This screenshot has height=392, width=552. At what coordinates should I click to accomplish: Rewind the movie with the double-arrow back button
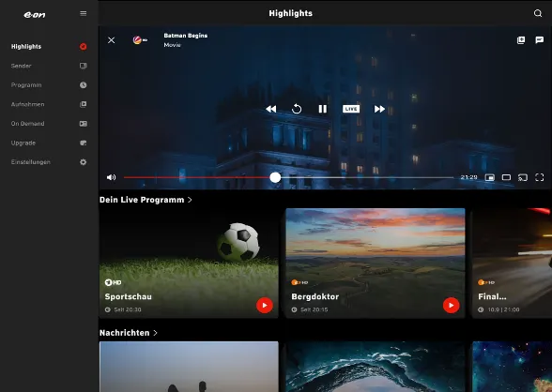[x=271, y=109]
